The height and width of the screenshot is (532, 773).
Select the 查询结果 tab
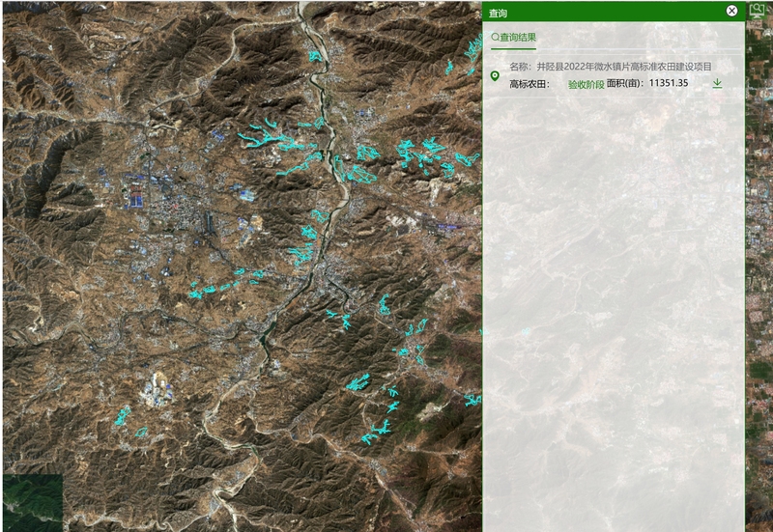coord(513,38)
